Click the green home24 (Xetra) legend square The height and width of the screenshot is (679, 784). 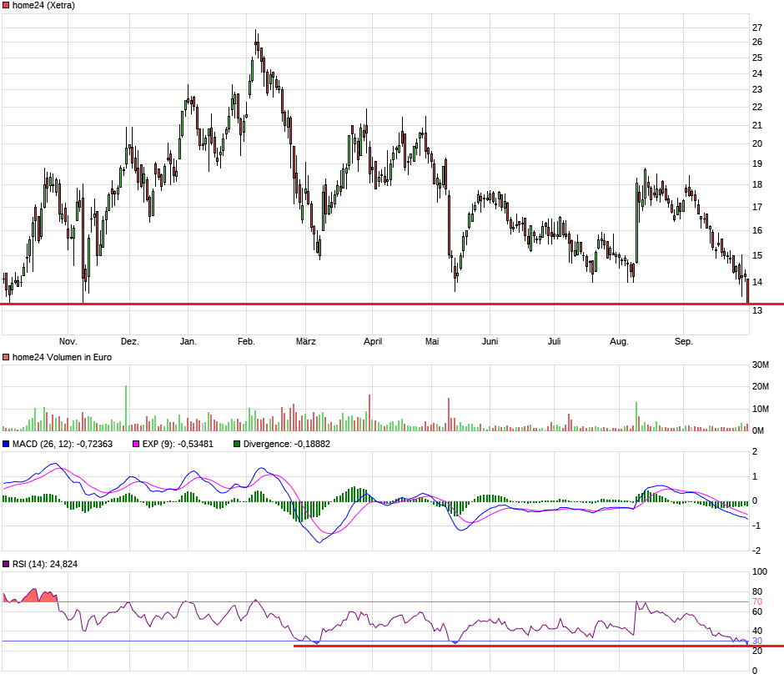tap(7, 6)
